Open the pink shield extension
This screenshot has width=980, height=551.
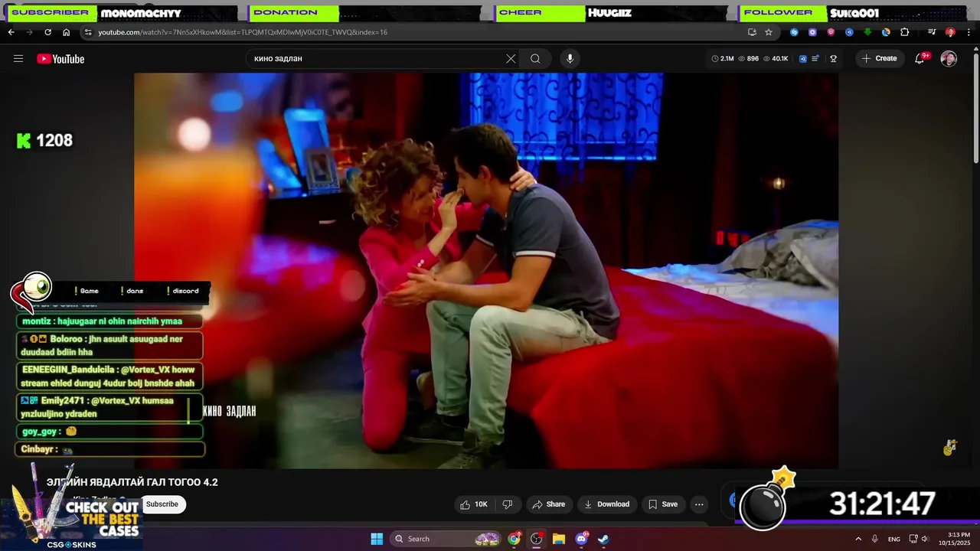click(x=831, y=32)
